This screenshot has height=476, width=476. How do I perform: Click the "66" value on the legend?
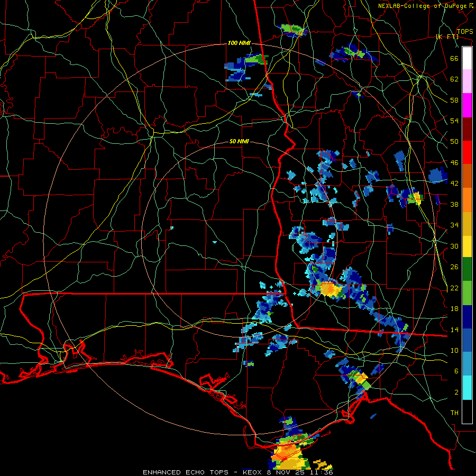point(454,58)
